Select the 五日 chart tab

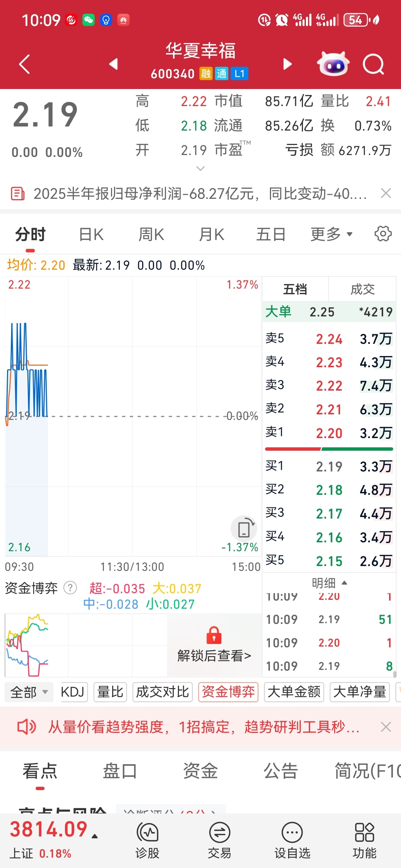click(x=271, y=234)
